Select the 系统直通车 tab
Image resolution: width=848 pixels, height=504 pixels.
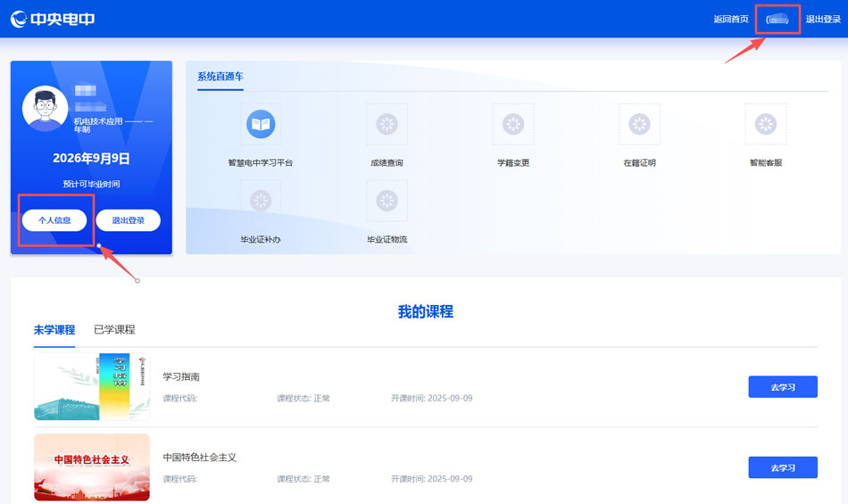220,77
